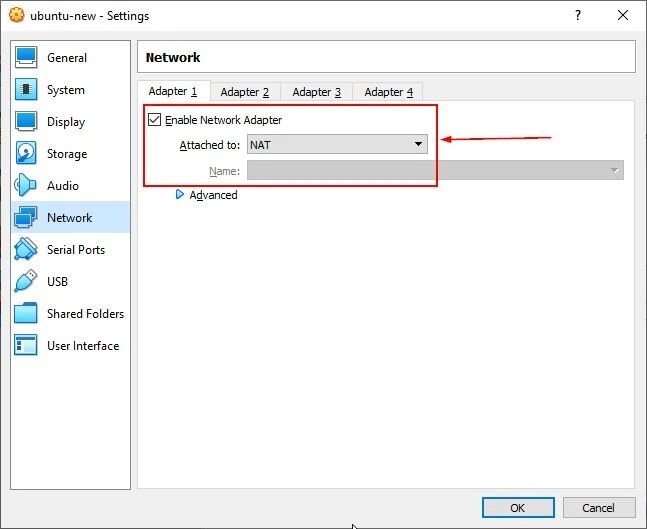Click the OK button
This screenshot has width=647, height=529.
coord(517,508)
